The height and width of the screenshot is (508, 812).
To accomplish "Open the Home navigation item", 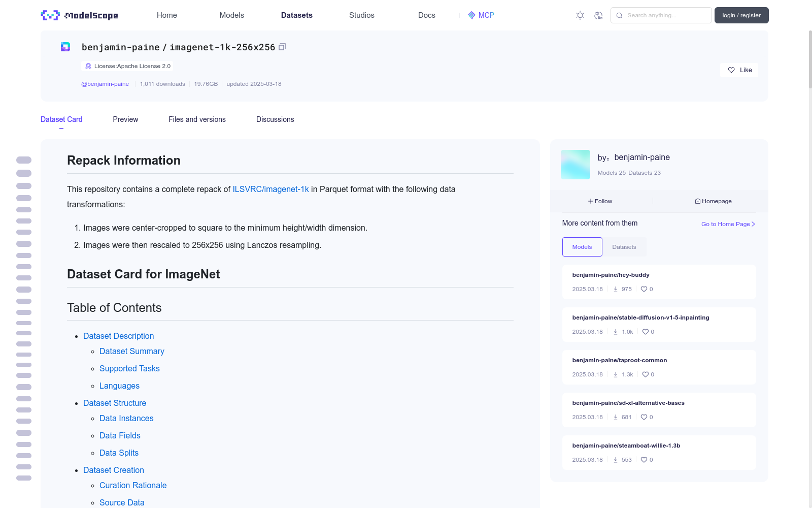I will click(x=167, y=15).
